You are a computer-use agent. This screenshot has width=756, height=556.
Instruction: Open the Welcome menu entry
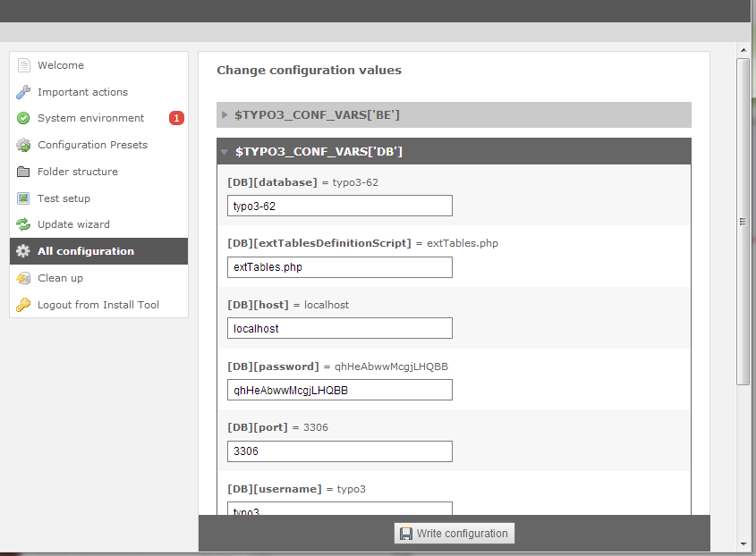[x=98, y=65]
